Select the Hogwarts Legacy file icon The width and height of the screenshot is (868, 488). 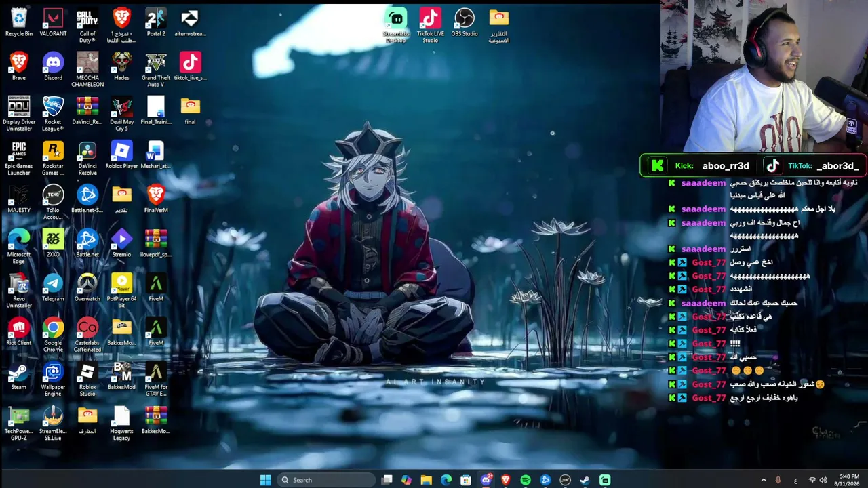tap(121, 422)
